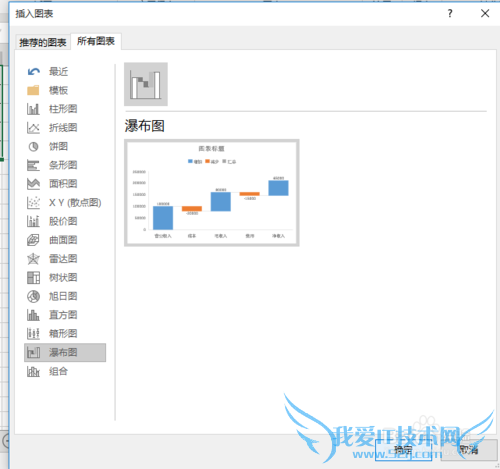Switch to the 所有图表 tab
The image size is (500, 469).
tap(96, 41)
